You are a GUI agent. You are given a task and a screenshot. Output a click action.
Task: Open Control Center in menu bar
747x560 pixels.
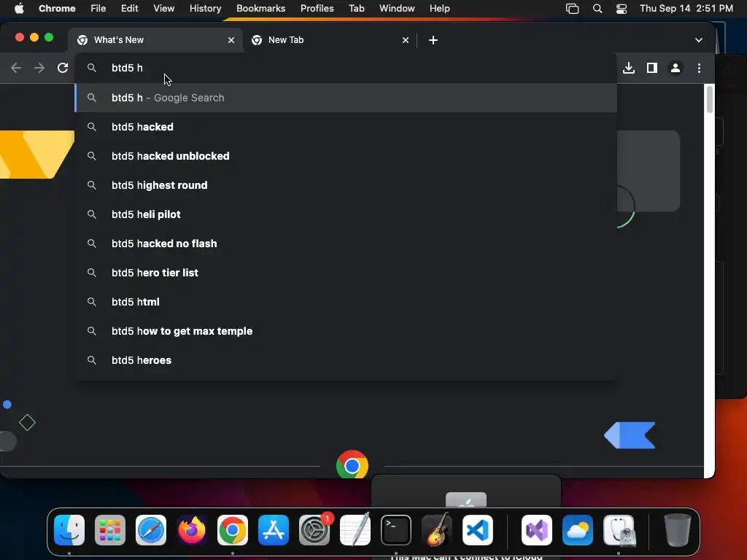622,9
